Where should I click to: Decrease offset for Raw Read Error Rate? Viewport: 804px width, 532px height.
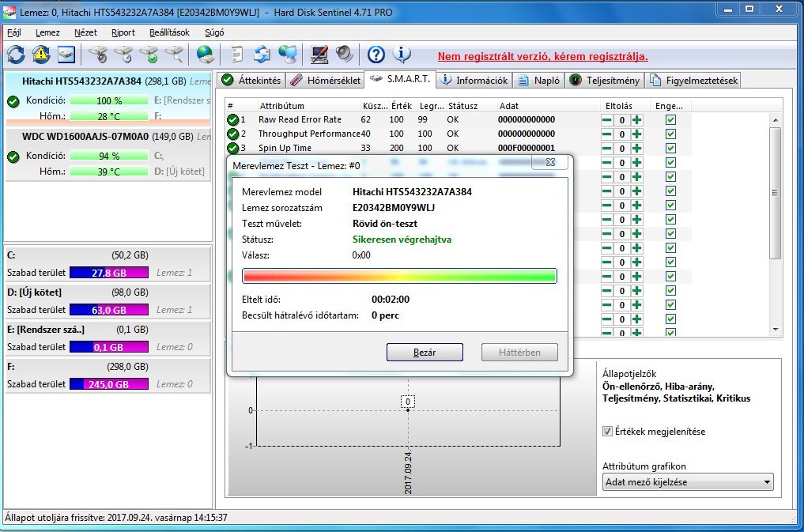(x=606, y=120)
